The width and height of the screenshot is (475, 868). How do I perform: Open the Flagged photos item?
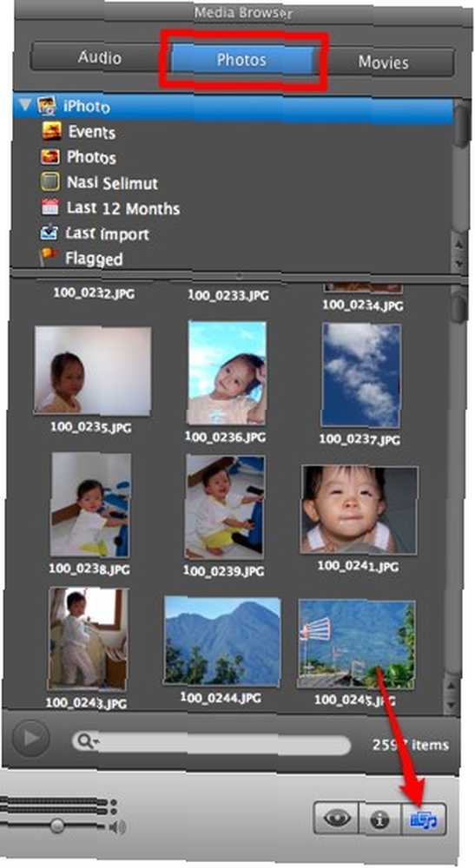81,259
